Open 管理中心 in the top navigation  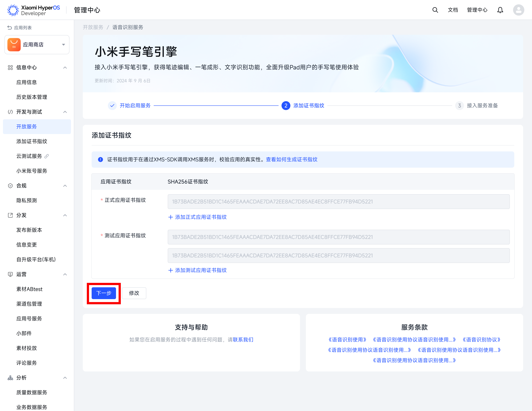click(x=477, y=10)
